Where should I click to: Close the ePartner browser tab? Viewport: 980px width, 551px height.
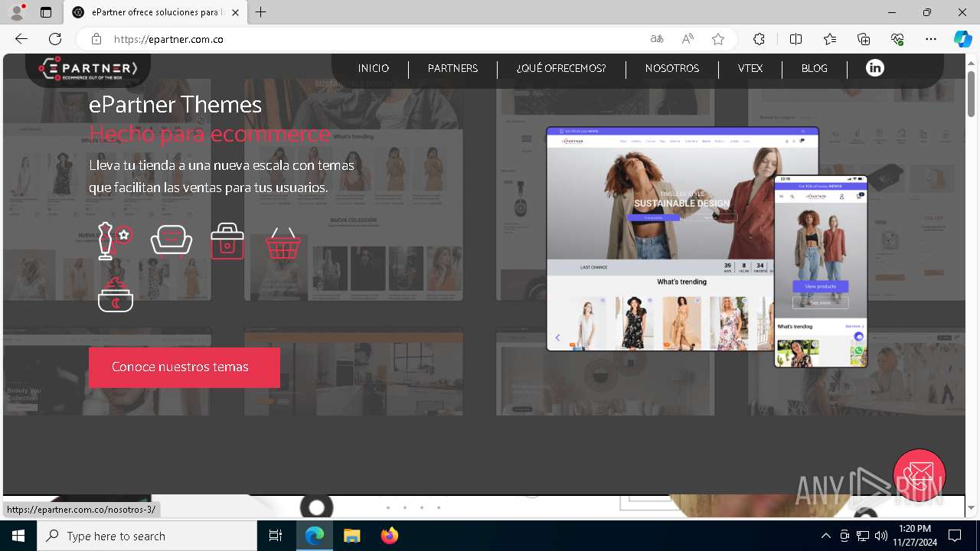click(235, 12)
